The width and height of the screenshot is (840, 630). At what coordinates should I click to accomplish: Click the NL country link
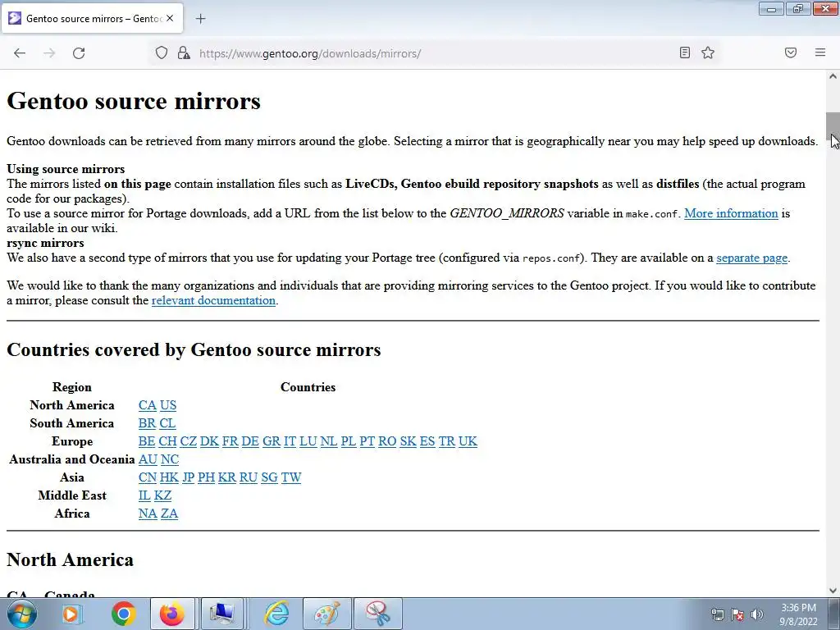tap(329, 441)
